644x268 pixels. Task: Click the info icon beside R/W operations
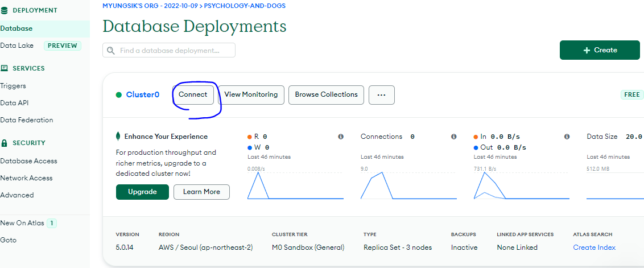[341, 137]
